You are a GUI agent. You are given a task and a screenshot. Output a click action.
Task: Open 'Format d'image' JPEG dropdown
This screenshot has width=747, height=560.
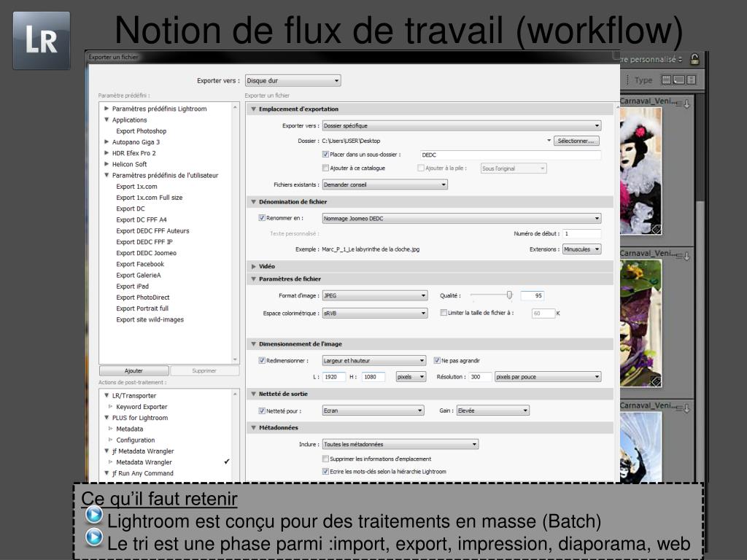pos(375,296)
